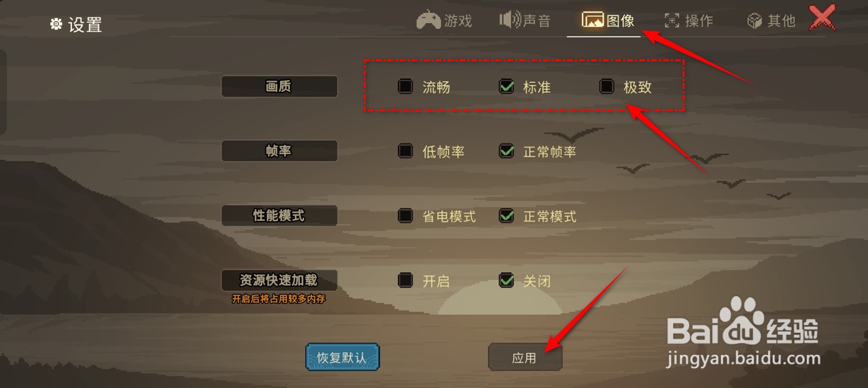Viewport: 868px width, 388px height.
Task: Click the gamepad icon for 游戏 settings
Action: click(x=428, y=21)
